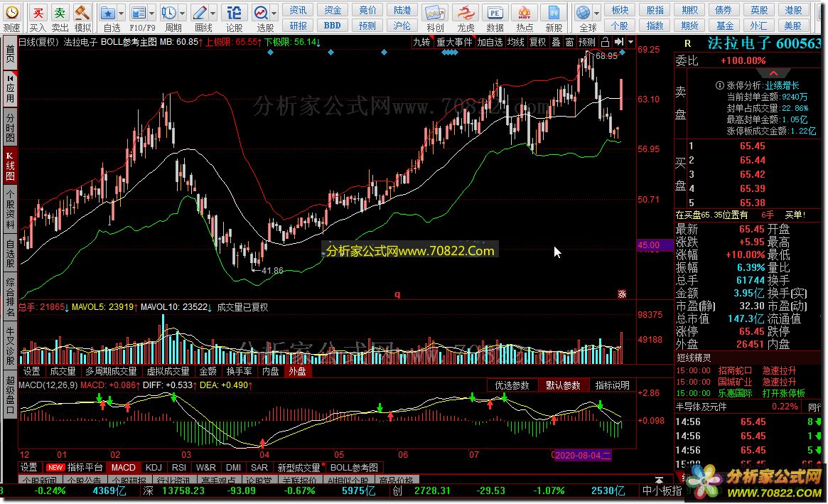Click 加自选 to add to watchlist
Viewport: 828px width, 504px height.
(x=490, y=42)
